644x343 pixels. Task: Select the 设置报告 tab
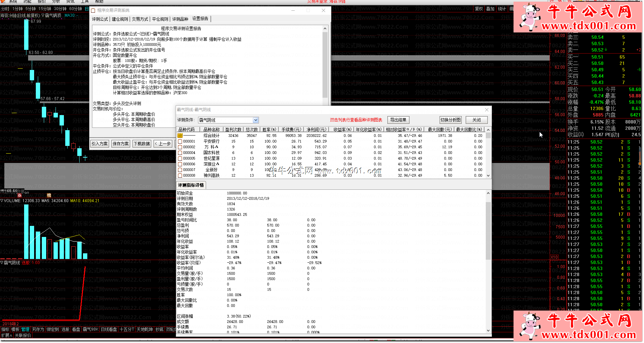[x=200, y=19]
